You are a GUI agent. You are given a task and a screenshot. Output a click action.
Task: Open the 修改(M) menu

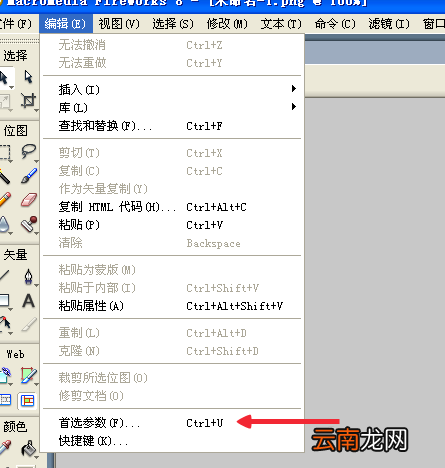[227, 24]
